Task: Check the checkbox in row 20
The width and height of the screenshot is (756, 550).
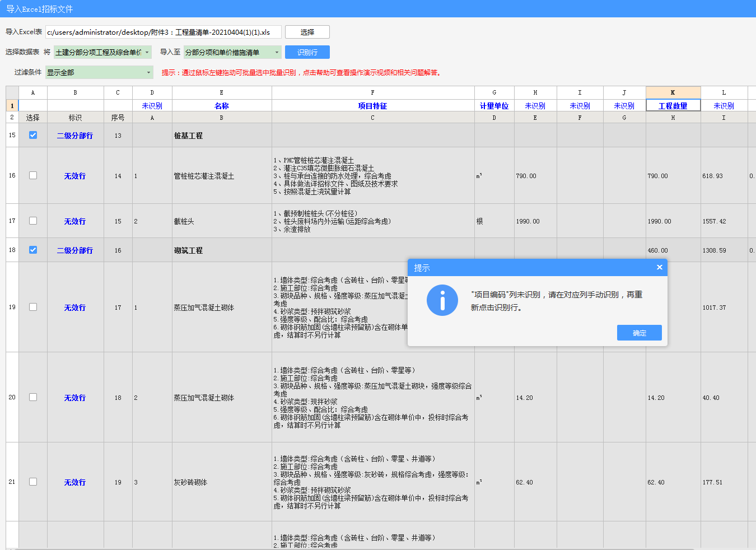Action: (x=33, y=397)
